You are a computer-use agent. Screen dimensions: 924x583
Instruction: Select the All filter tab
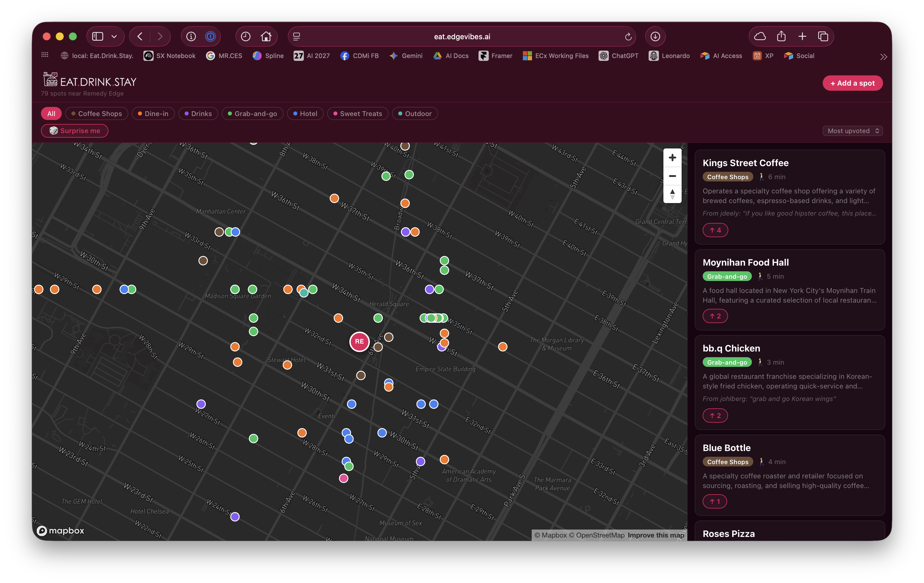pos(51,113)
